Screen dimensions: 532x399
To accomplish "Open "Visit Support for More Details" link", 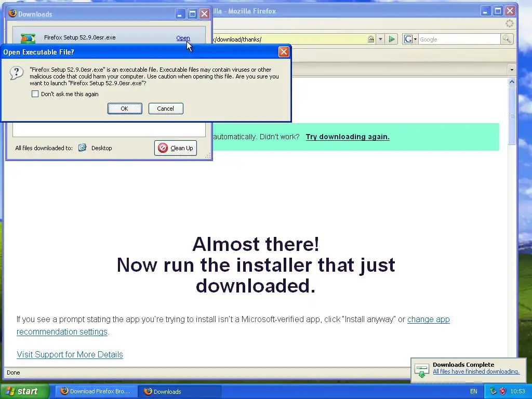I will (70, 354).
